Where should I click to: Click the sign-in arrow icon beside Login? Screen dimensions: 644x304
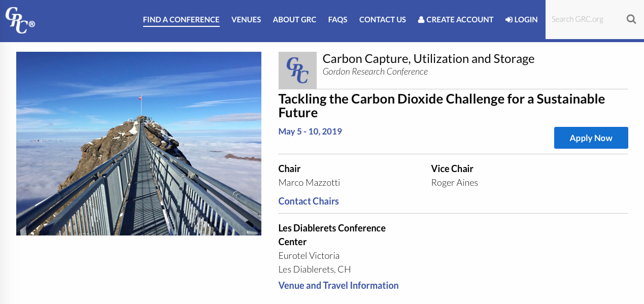click(x=509, y=20)
